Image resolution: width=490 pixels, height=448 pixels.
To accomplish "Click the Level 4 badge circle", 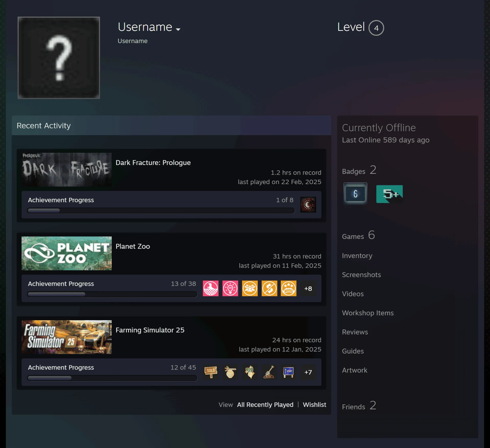I will [x=376, y=28].
